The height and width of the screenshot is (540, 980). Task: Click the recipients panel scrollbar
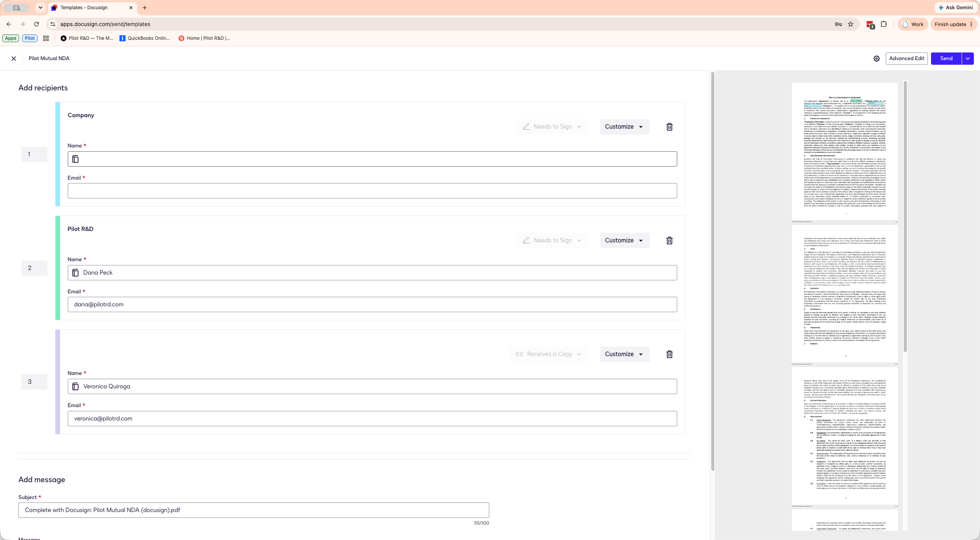point(712,271)
